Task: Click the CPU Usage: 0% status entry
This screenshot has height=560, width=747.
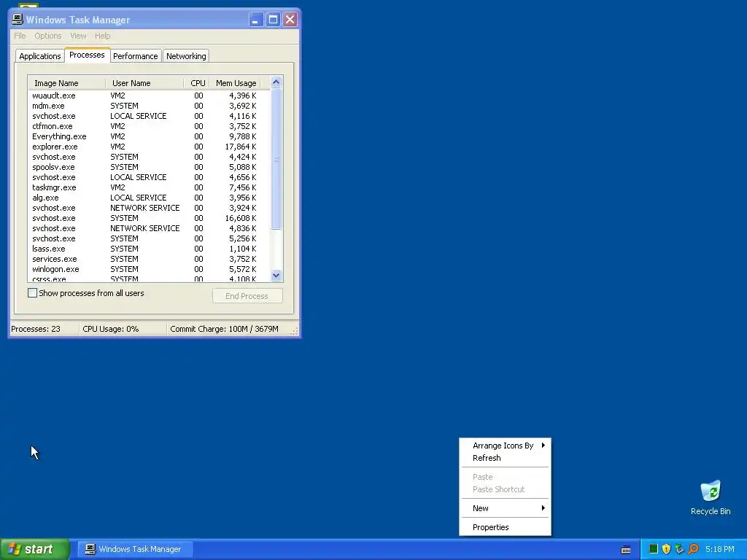Action: point(123,329)
